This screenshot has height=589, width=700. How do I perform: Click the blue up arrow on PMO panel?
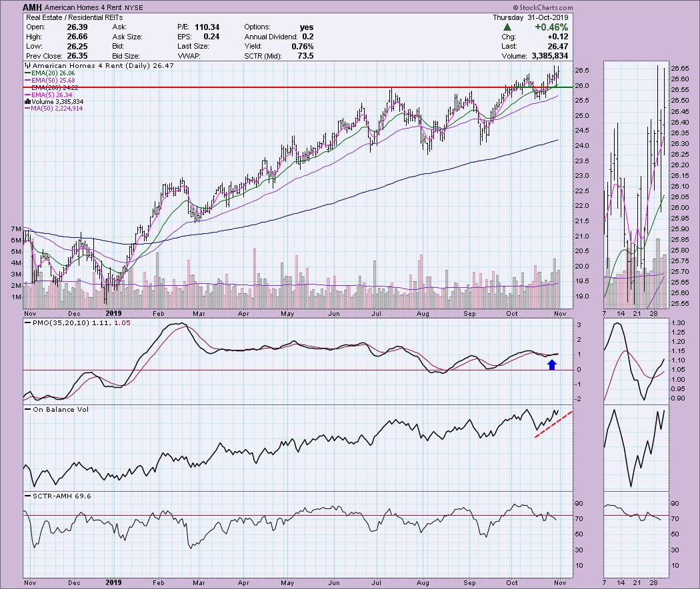pos(552,365)
